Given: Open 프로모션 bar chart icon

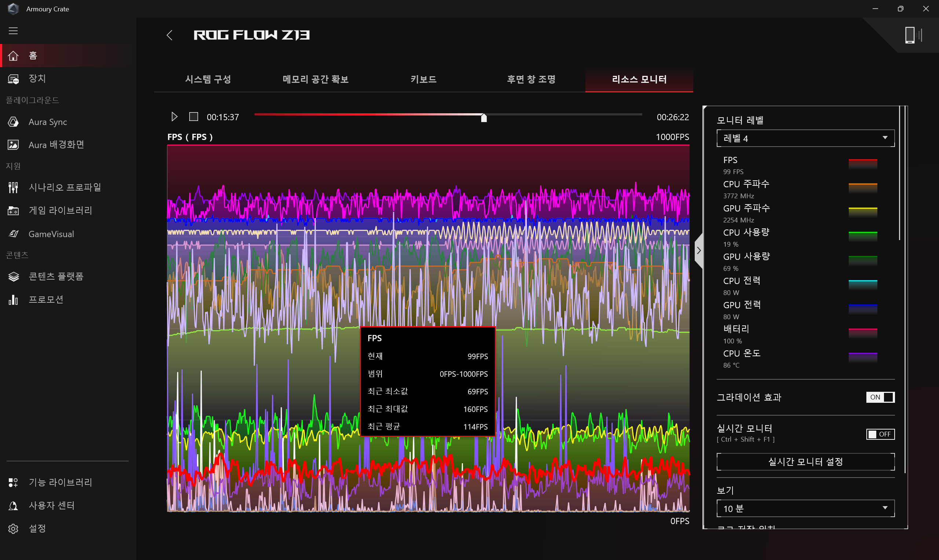Looking at the screenshot, I should click(13, 300).
